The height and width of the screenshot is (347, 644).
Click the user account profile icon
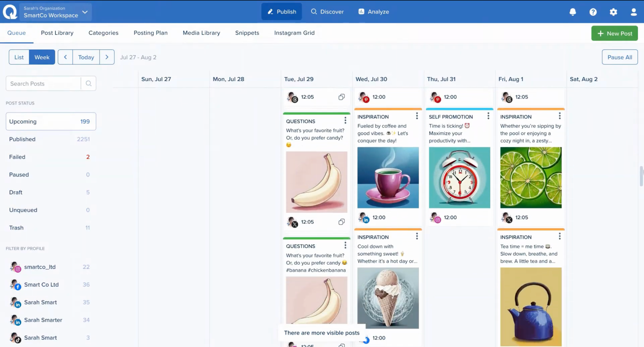[x=633, y=12]
